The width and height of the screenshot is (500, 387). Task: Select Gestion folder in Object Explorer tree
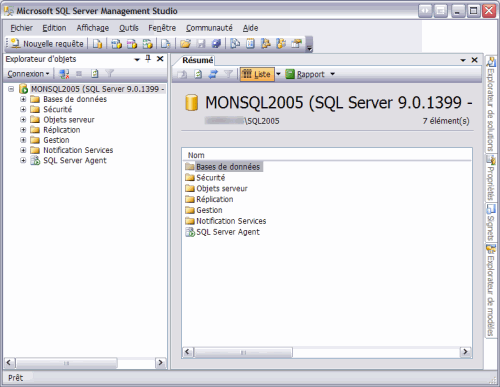pyautogui.click(x=56, y=140)
